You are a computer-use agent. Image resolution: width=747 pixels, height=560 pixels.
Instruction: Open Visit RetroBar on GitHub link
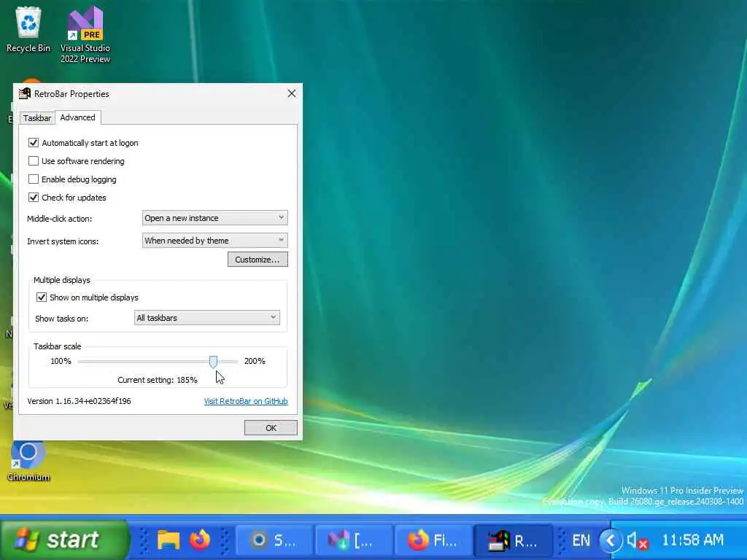point(246,401)
